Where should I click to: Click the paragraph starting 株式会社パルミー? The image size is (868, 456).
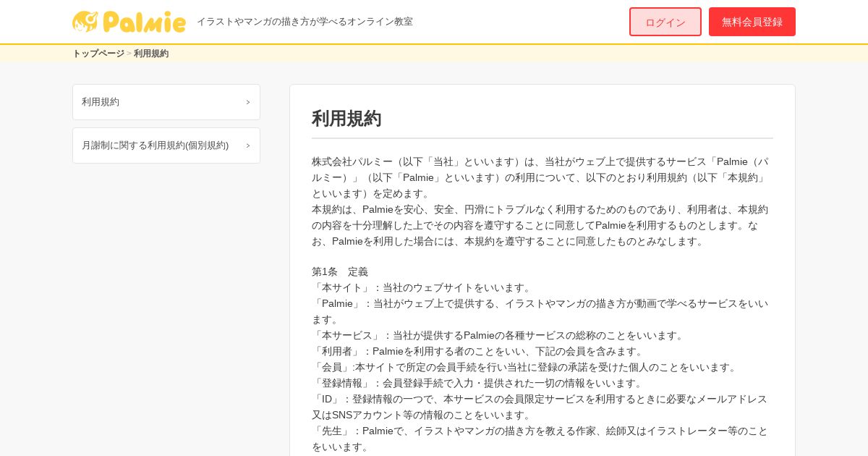click(x=541, y=177)
